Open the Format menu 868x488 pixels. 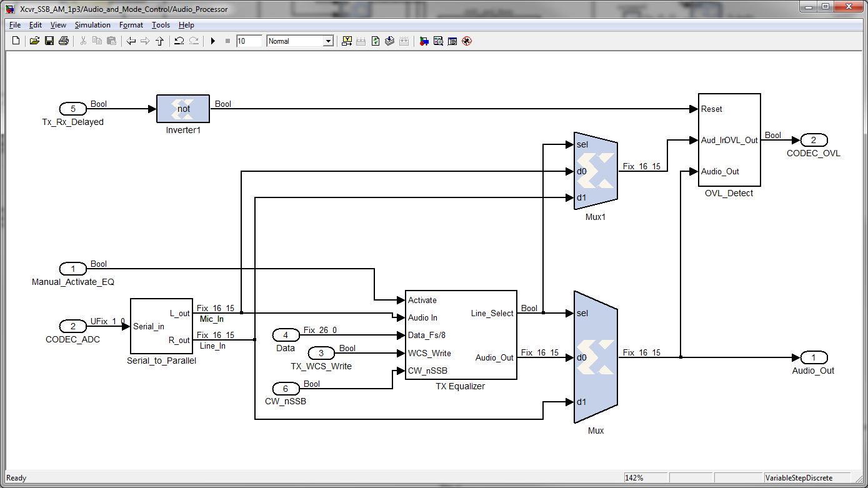[x=131, y=25]
